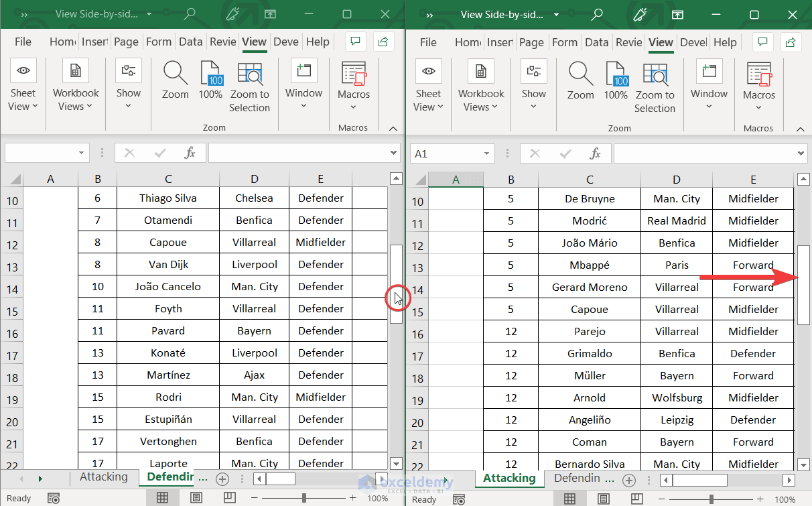Open the File menu in left window
Image resolution: width=812 pixels, height=506 pixels.
(x=22, y=42)
